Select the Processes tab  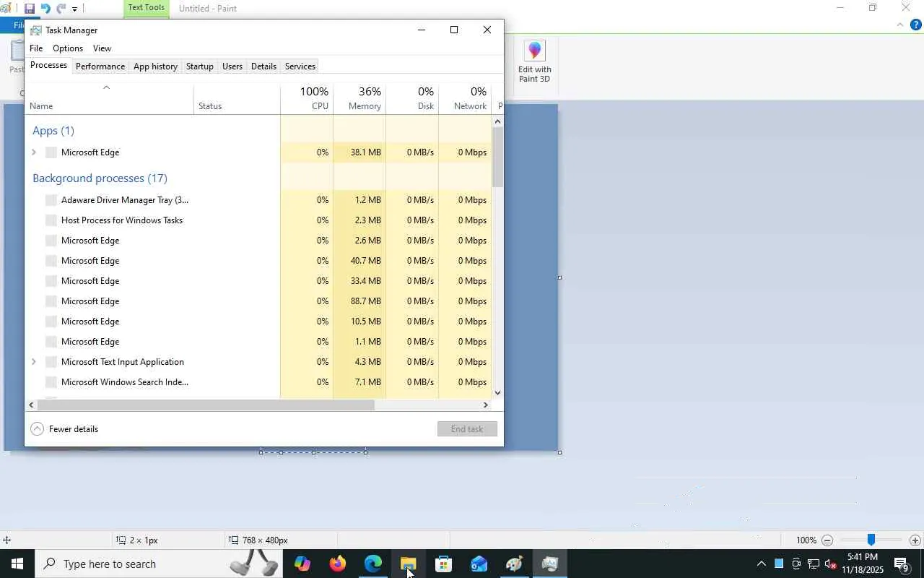[x=48, y=66]
